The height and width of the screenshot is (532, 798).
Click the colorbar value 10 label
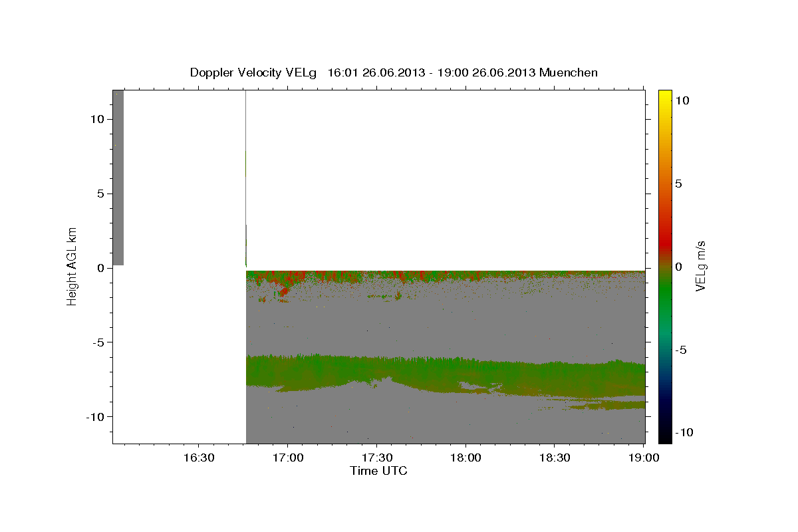coord(682,100)
